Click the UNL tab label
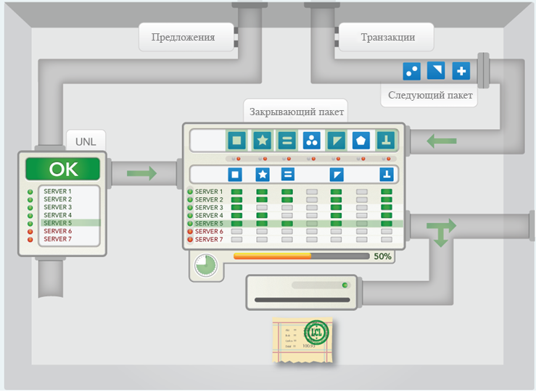Screen dimensions: 536x392 tap(86, 141)
